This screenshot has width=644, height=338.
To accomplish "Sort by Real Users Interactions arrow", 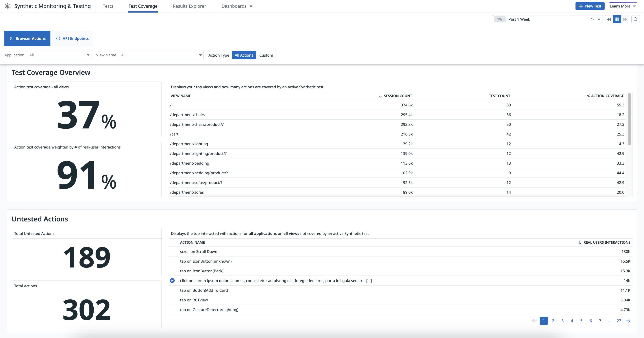I will (579, 242).
